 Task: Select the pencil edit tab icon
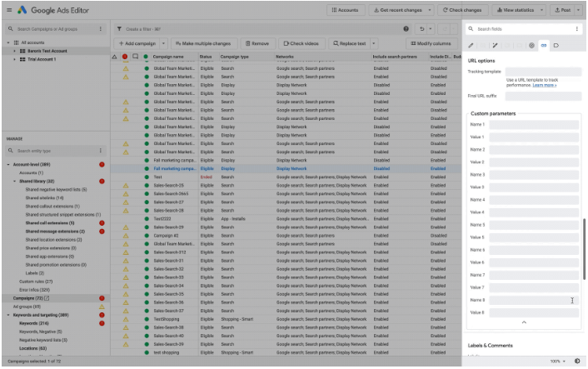(x=471, y=45)
